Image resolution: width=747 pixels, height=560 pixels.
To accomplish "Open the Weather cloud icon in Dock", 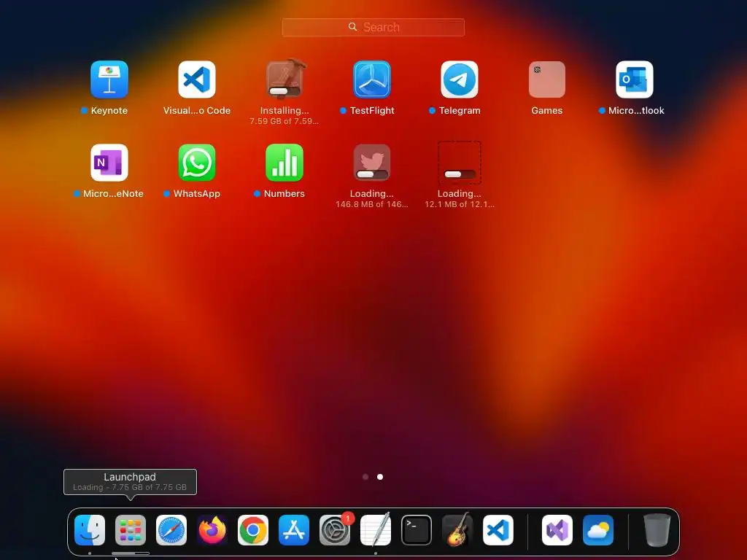I will pos(598,530).
